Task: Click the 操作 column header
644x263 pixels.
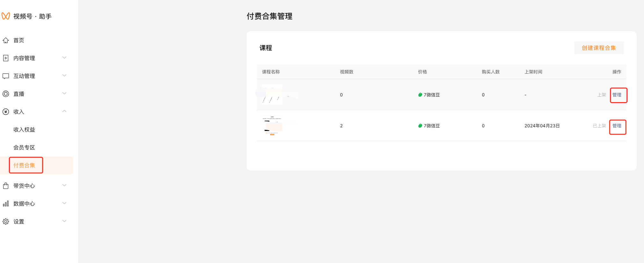Action: (x=617, y=72)
